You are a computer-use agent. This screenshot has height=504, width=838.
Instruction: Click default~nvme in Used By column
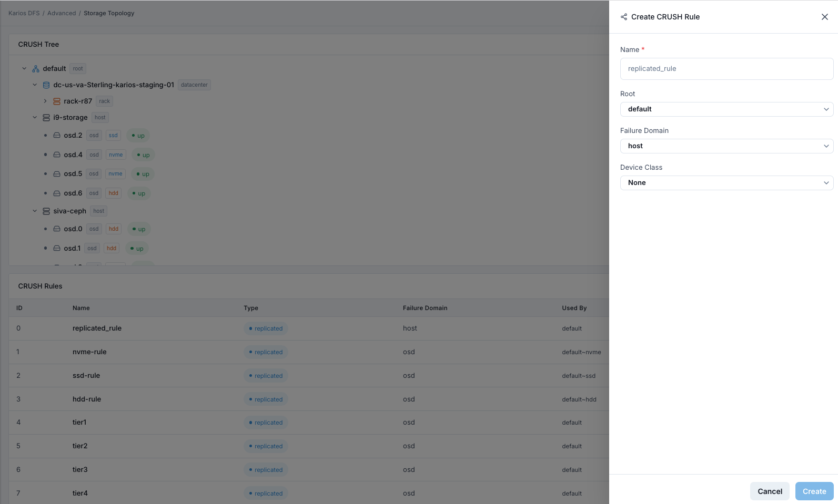pos(581,352)
